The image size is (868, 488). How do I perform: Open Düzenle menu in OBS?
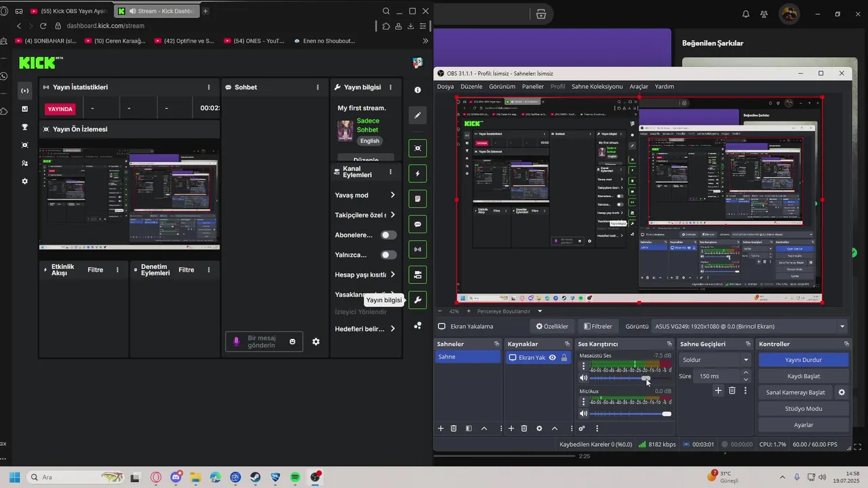471,87
